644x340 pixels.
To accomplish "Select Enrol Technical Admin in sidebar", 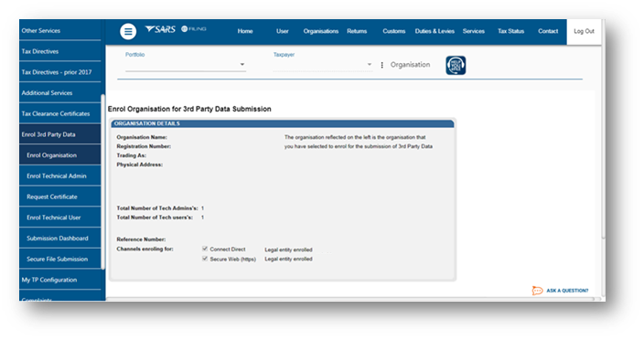I will coord(60,176).
